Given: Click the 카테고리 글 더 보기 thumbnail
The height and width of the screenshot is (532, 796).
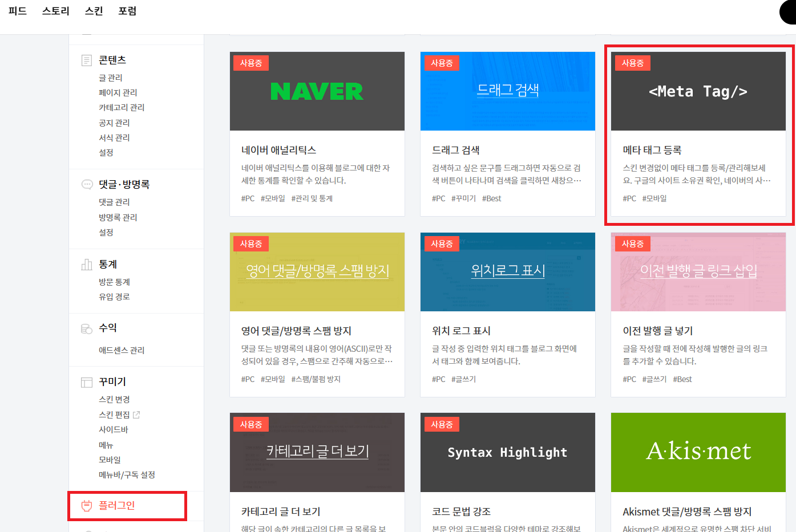Looking at the screenshot, I should click(x=317, y=453).
